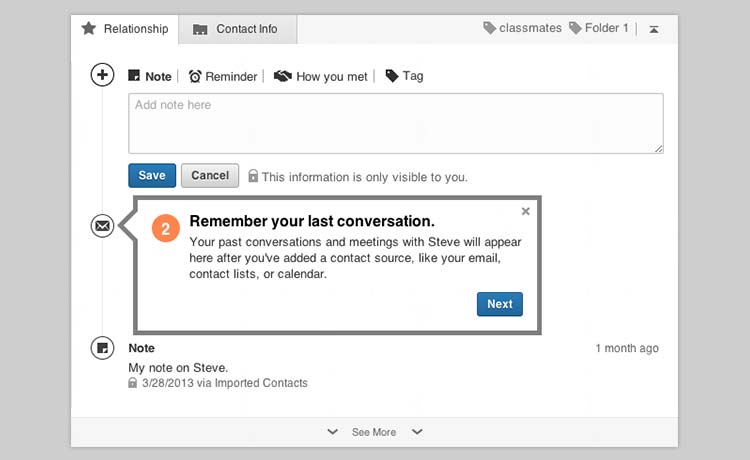This screenshot has width=750, height=460.
Task: Click the classmates tag label
Action: click(521, 28)
